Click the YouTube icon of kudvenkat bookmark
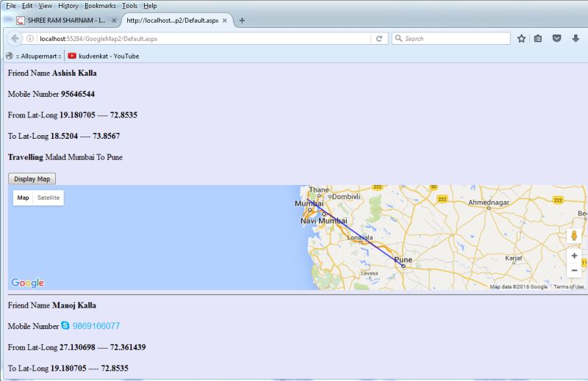588x381 pixels. (72, 56)
